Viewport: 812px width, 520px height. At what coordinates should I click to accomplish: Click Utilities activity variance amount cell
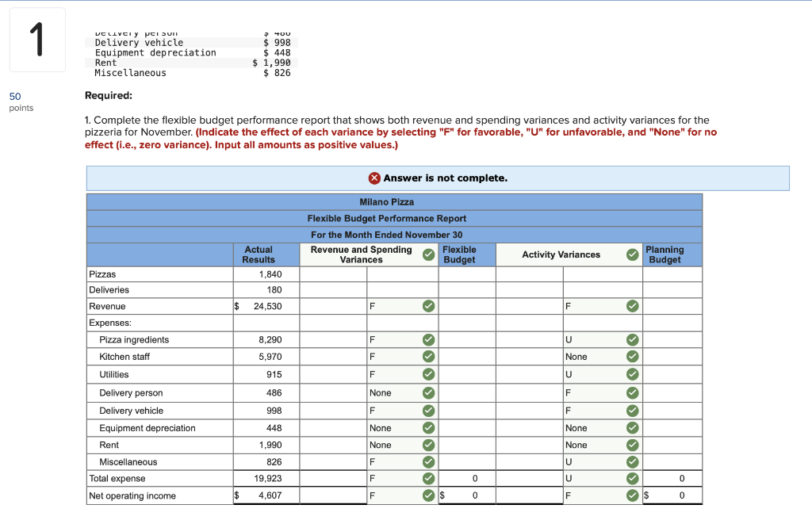point(529,374)
